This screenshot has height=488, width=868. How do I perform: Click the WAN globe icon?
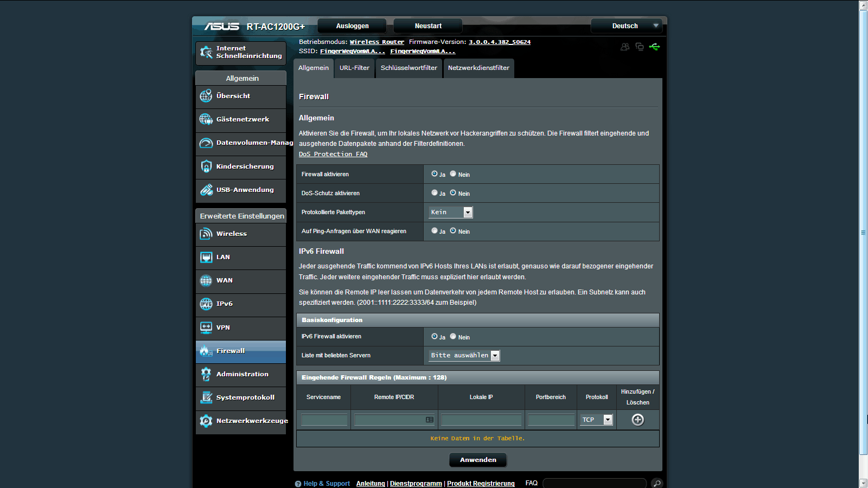tap(206, 280)
